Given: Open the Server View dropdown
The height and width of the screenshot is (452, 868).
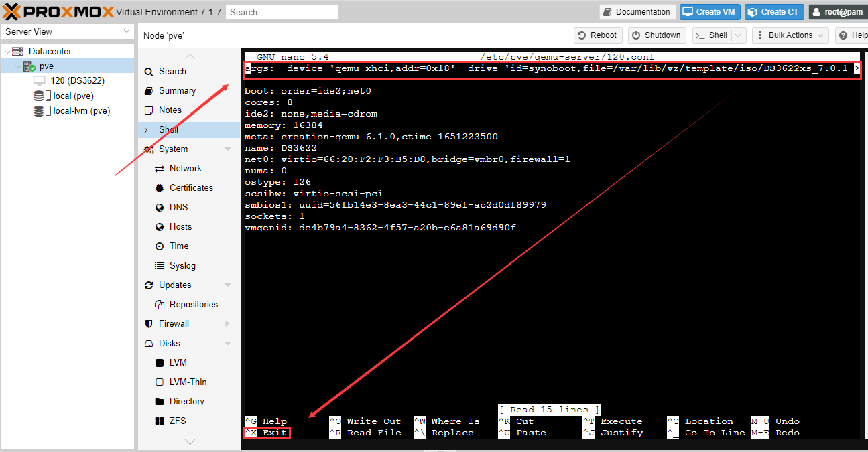Looking at the screenshot, I should click(x=68, y=31).
